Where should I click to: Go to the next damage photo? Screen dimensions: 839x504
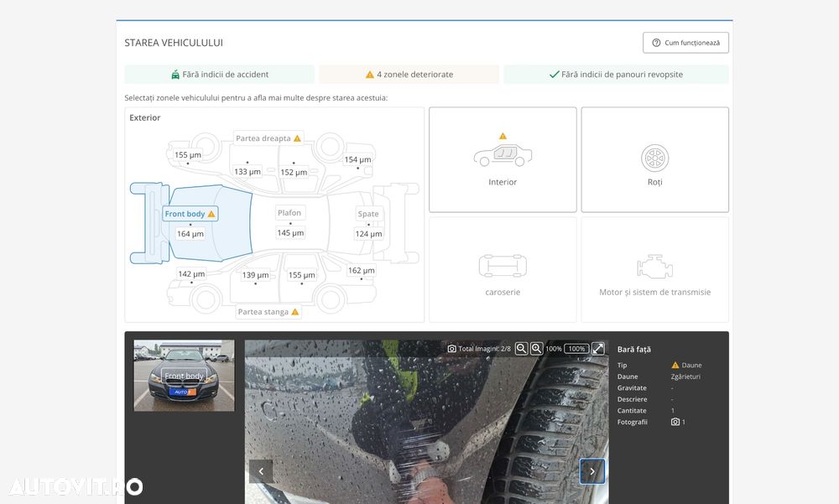click(592, 471)
